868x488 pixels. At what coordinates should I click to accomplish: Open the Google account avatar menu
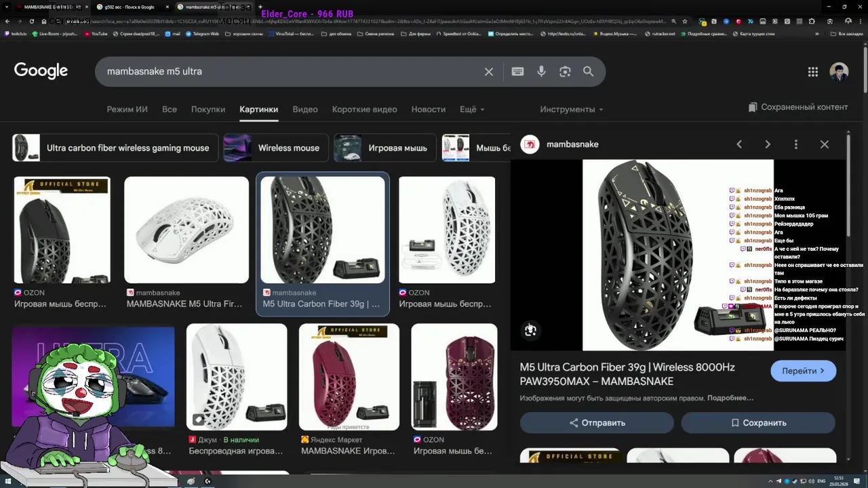tap(839, 71)
